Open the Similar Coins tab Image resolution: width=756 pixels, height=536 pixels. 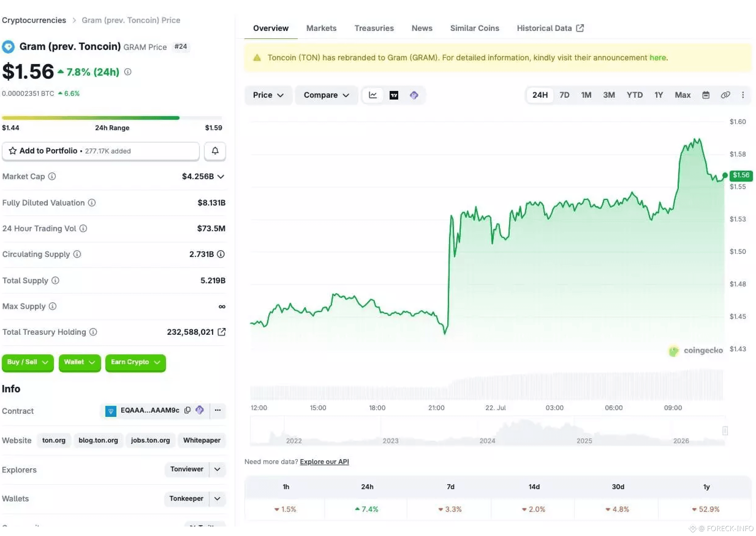pyautogui.click(x=474, y=28)
